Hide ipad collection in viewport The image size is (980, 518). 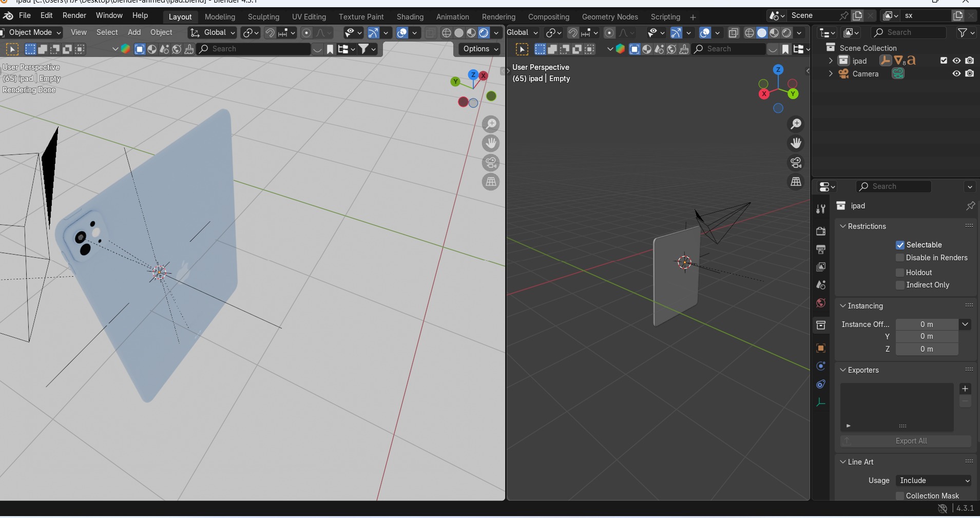[956, 61]
